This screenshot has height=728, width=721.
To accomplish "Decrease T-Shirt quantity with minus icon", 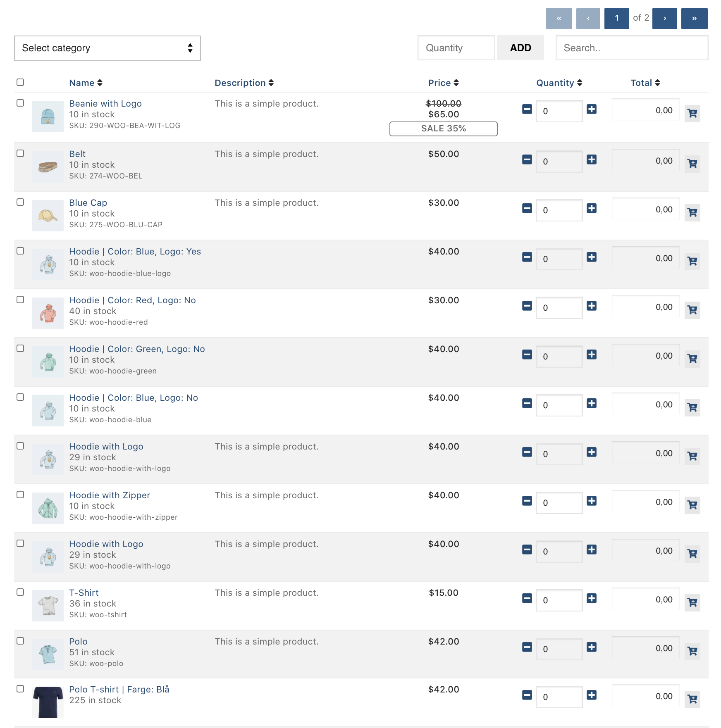I will [527, 599].
